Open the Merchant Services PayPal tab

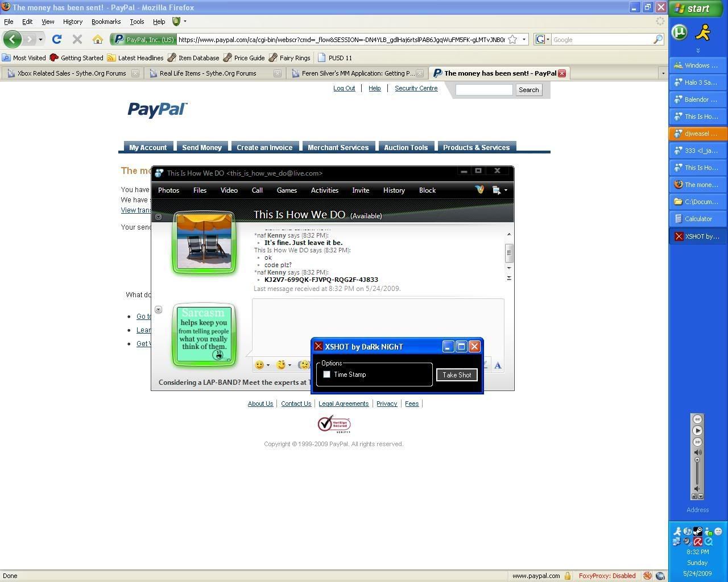pos(338,147)
